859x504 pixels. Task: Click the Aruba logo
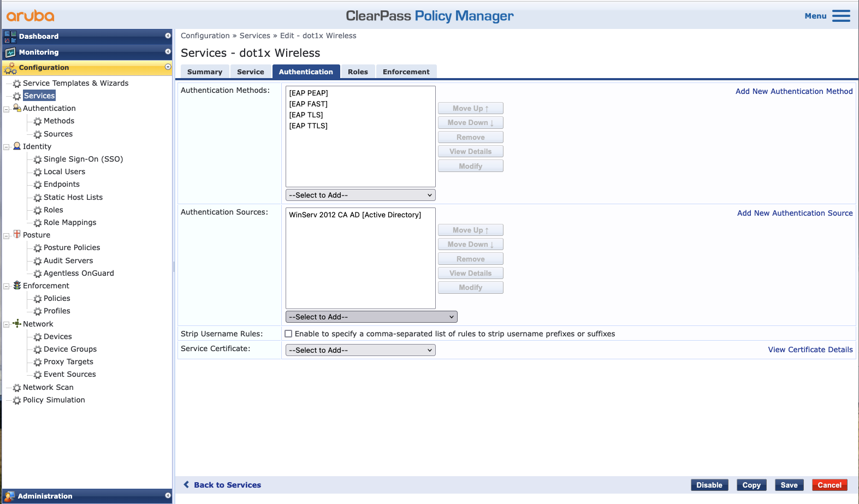30,16
